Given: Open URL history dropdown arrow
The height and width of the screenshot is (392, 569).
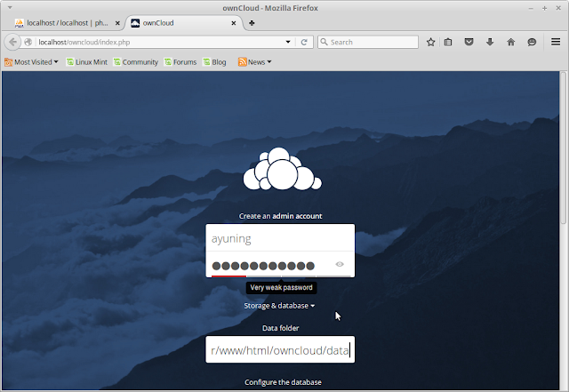Looking at the screenshot, I should click(x=288, y=42).
